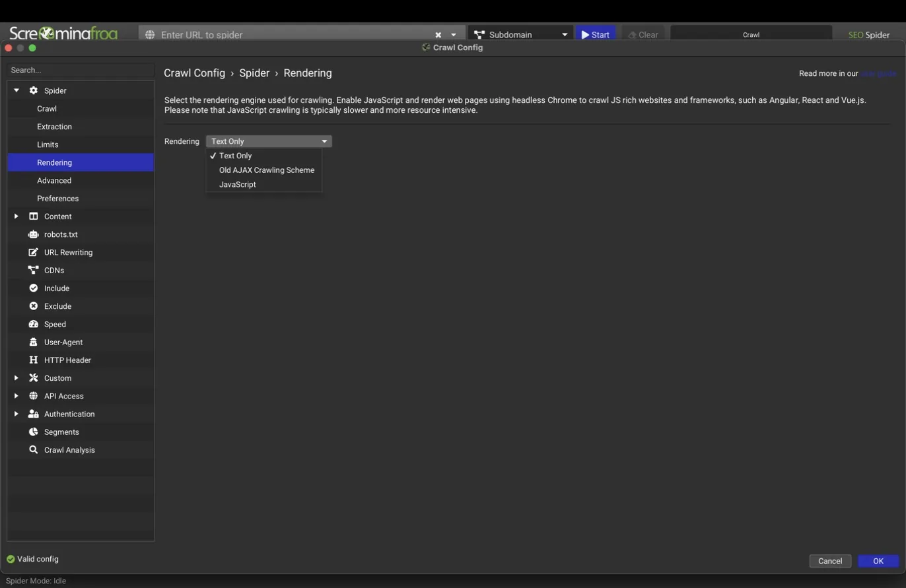Click the Valid config status text

[x=38, y=559]
